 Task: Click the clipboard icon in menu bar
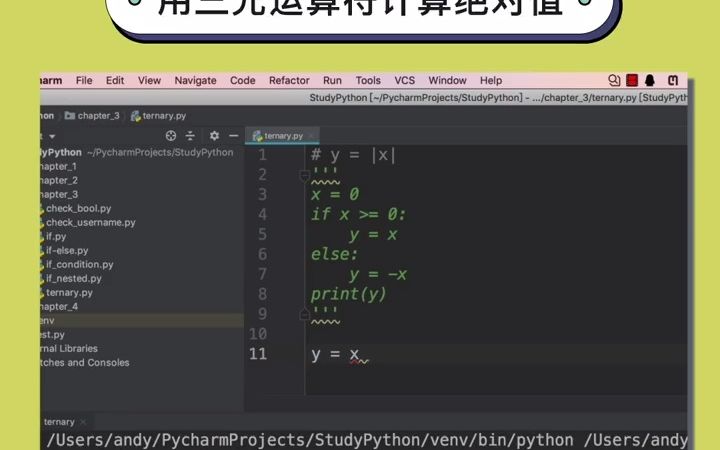(x=673, y=80)
